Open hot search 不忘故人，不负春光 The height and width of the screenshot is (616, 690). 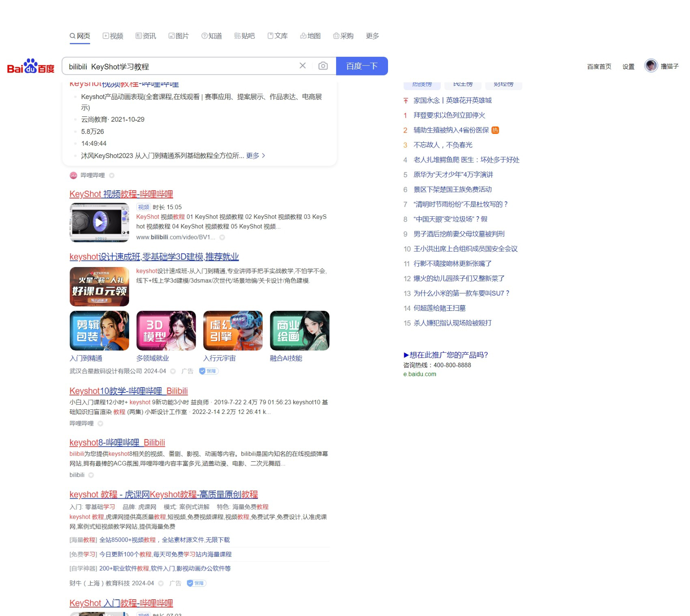pyautogui.click(x=443, y=145)
